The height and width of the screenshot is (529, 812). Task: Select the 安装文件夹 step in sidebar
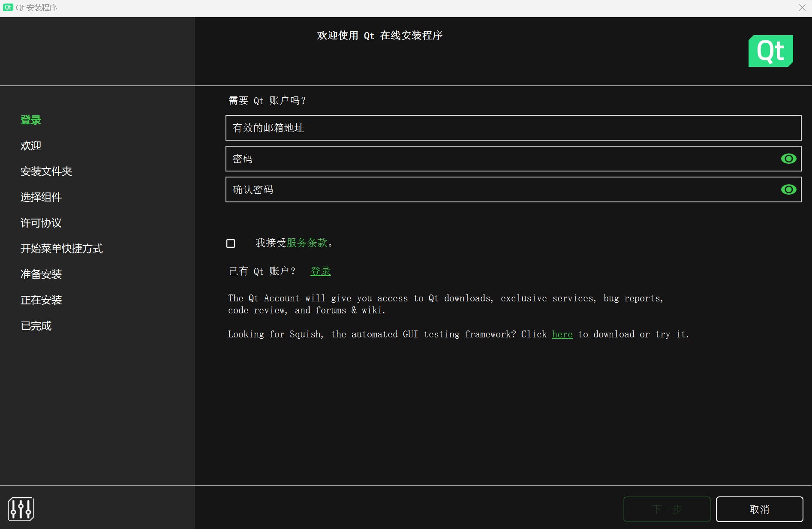pos(46,171)
